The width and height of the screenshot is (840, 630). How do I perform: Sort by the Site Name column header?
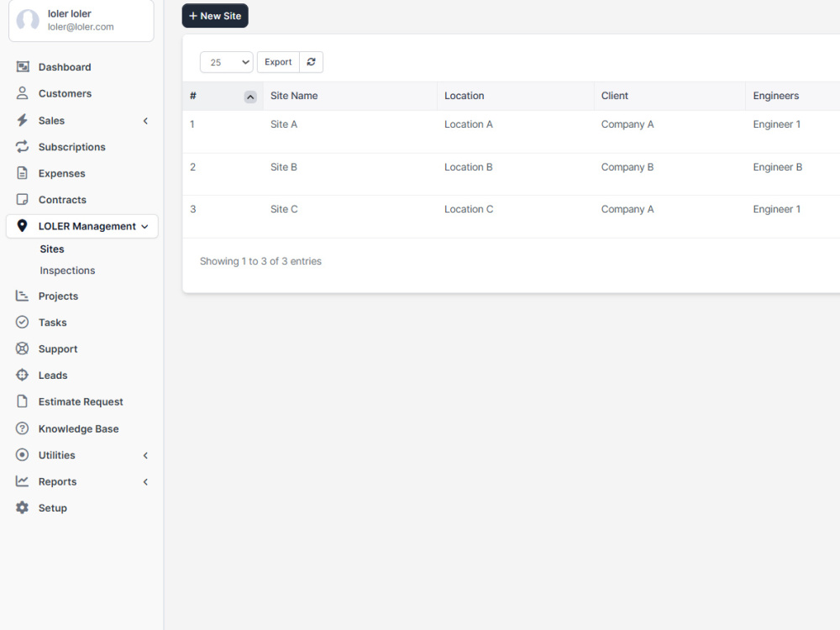tap(349, 96)
